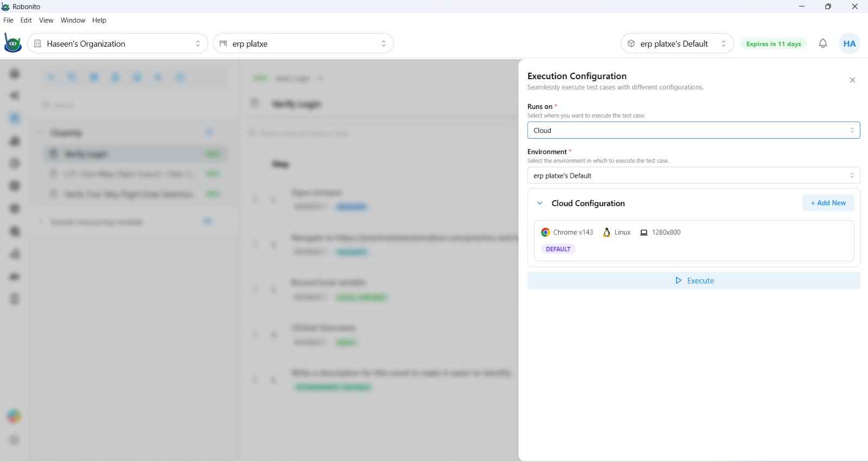Screen dimensions: 868x462
Task: Click the Robonito robot logo
Action: (12, 43)
